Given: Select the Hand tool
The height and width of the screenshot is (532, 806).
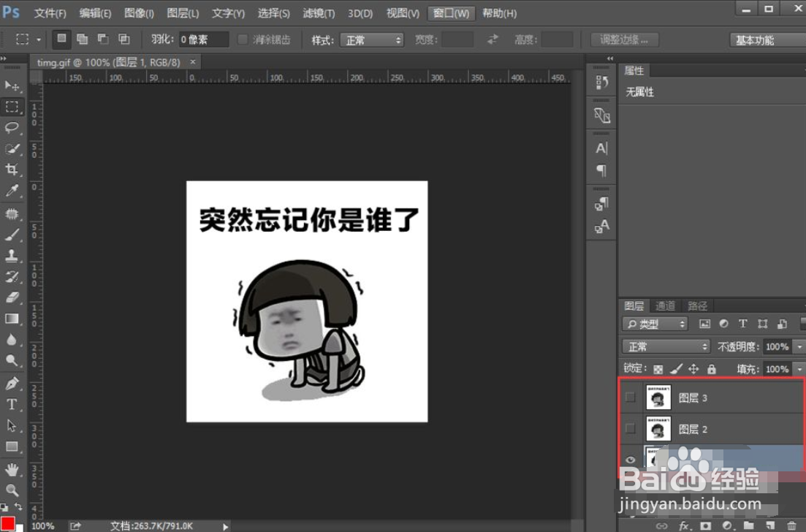Looking at the screenshot, I should click(12, 469).
